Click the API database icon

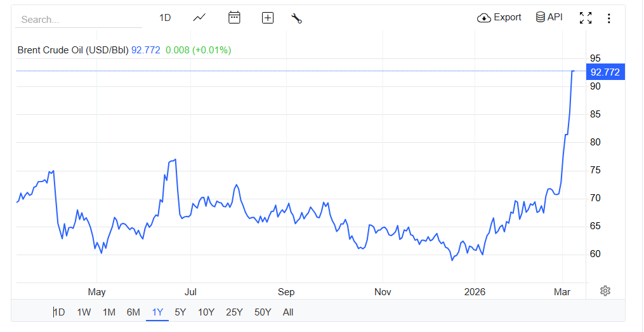click(540, 17)
